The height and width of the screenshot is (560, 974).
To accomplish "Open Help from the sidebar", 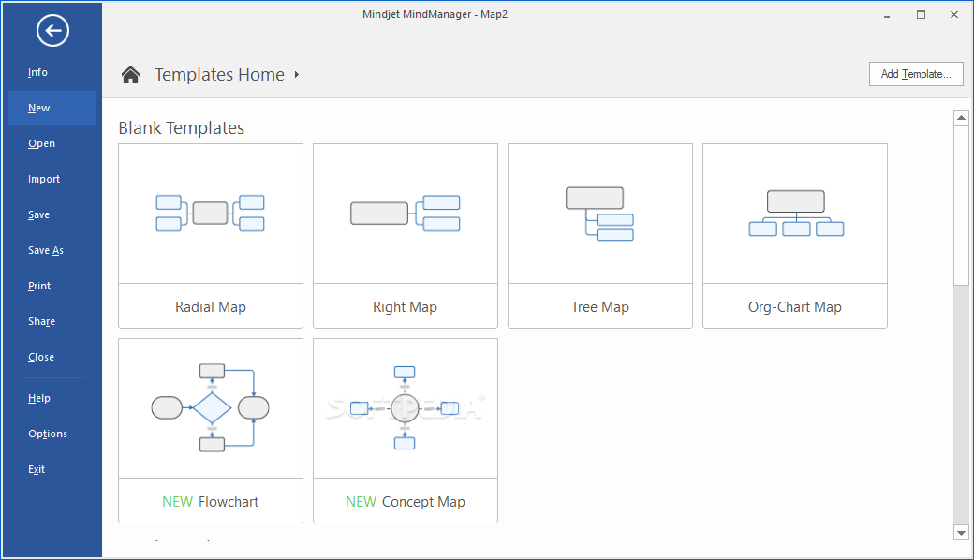I will [x=38, y=399].
